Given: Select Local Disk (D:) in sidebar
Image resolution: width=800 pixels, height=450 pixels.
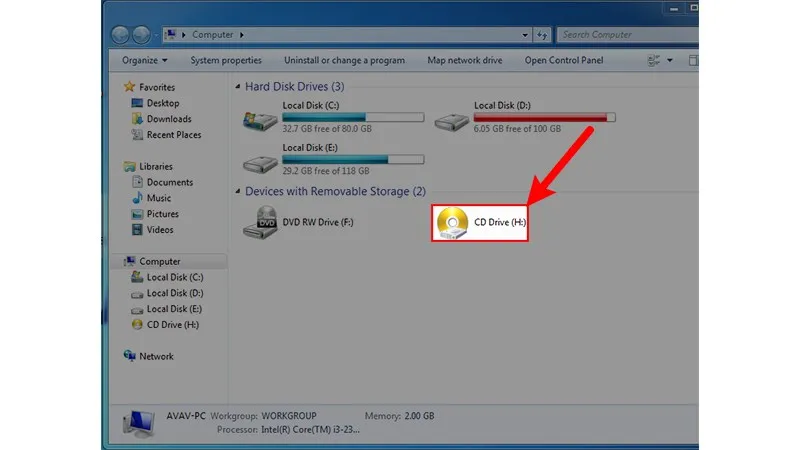Looking at the screenshot, I should [x=174, y=293].
